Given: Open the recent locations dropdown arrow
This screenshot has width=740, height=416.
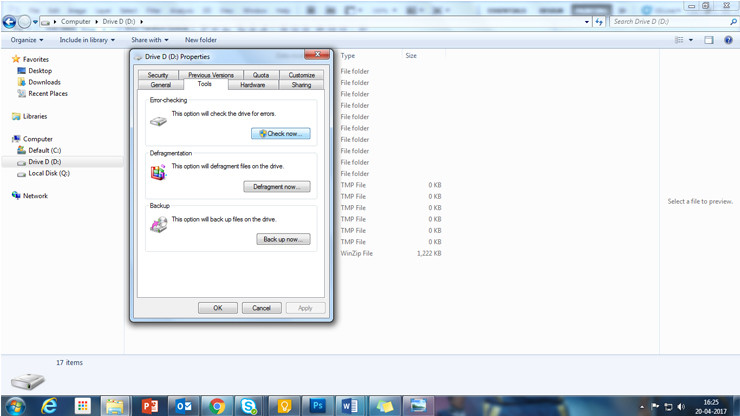Looking at the screenshot, I should point(35,22).
